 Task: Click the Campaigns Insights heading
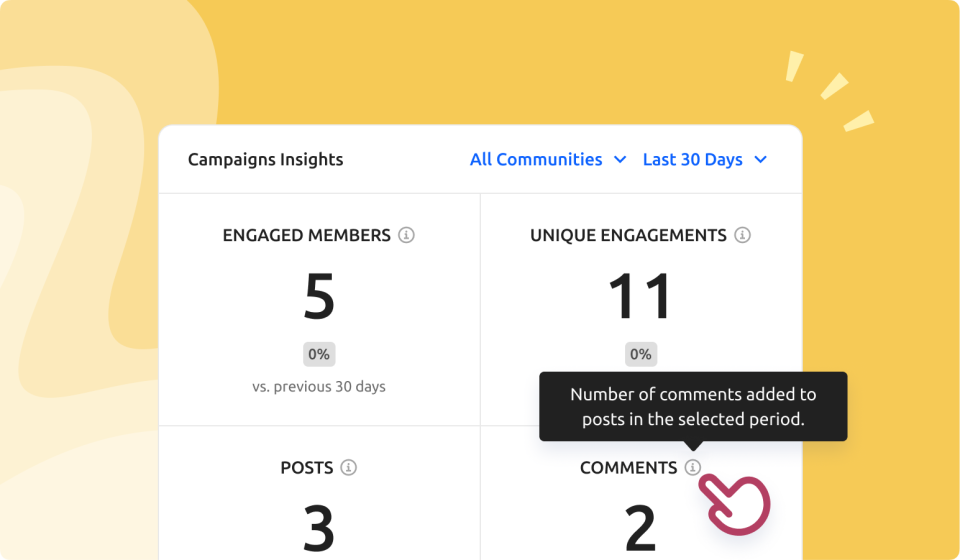click(x=265, y=160)
